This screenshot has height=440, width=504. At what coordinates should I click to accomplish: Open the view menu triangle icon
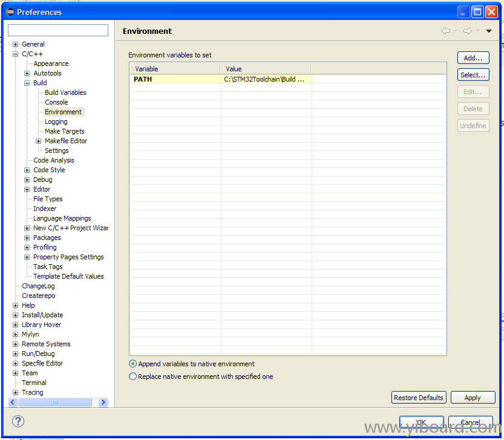489,31
